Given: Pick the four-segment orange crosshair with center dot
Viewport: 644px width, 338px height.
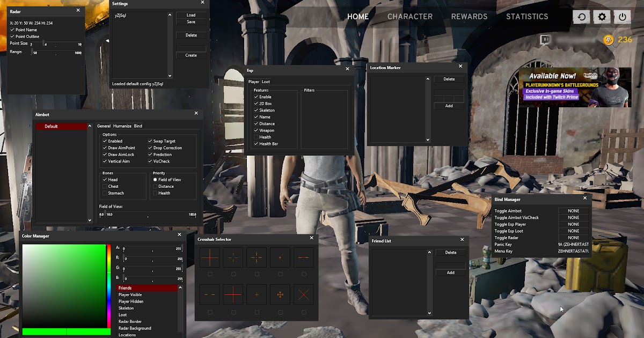Looking at the screenshot, I should point(257,258).
